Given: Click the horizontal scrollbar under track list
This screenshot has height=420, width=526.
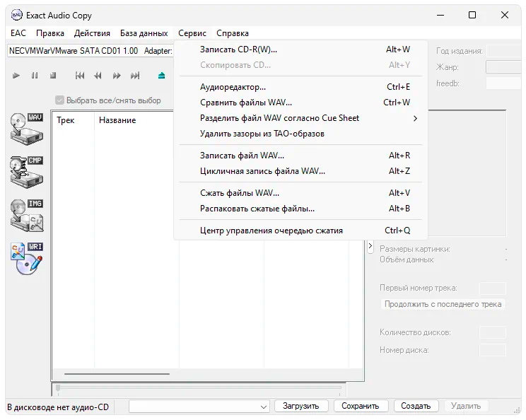Looking at the screenshot, I should point(117,373).
